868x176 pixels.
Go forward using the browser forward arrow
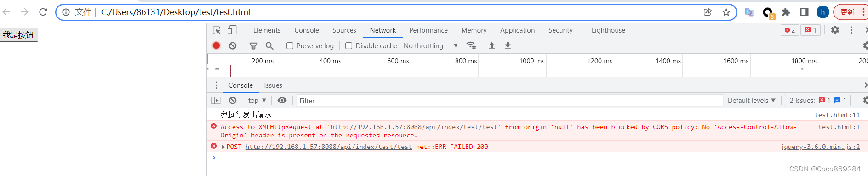click(x=25, y=12)
